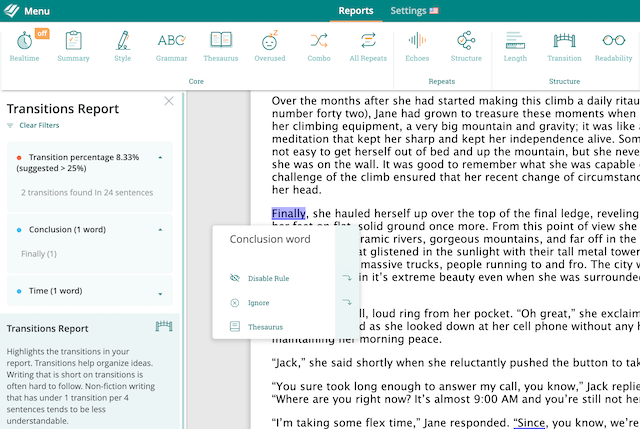Run the Echoes report
The width and height of the screenshot is (640, 429).
(417, 47)
